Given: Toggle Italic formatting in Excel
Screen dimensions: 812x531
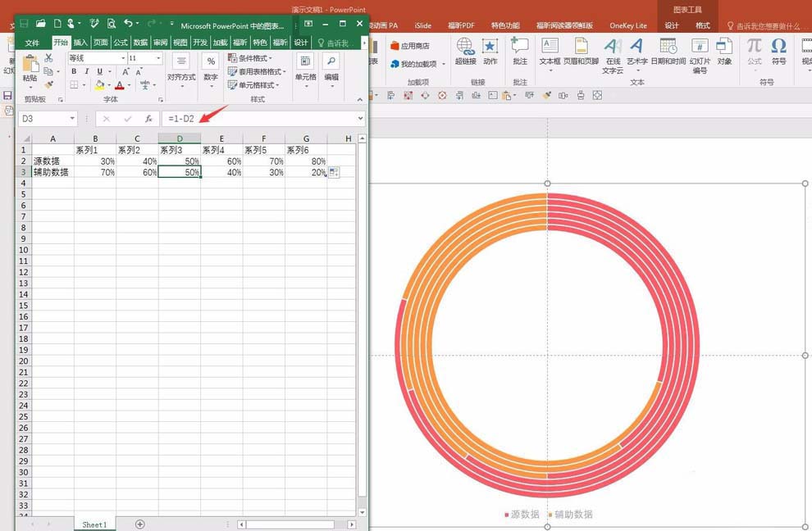Looking at the screenshot, I should tap(86, 71).
